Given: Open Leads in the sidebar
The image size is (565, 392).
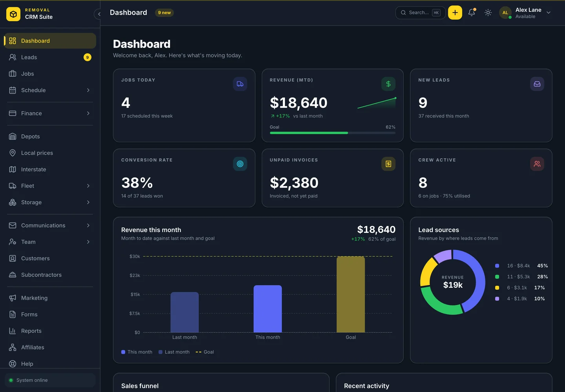Looking at the screenshot, I should [x=50, y=57].
